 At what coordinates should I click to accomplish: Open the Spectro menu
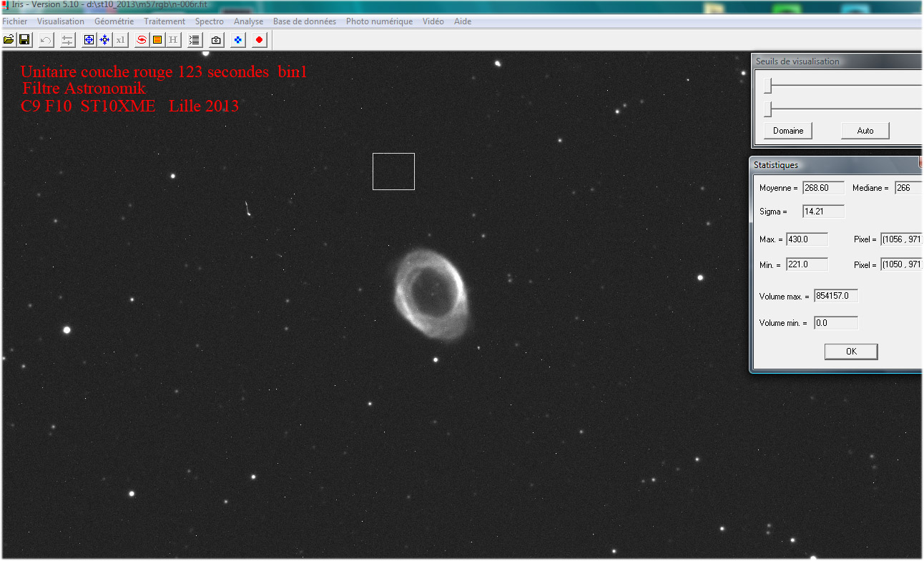[209, 21]
